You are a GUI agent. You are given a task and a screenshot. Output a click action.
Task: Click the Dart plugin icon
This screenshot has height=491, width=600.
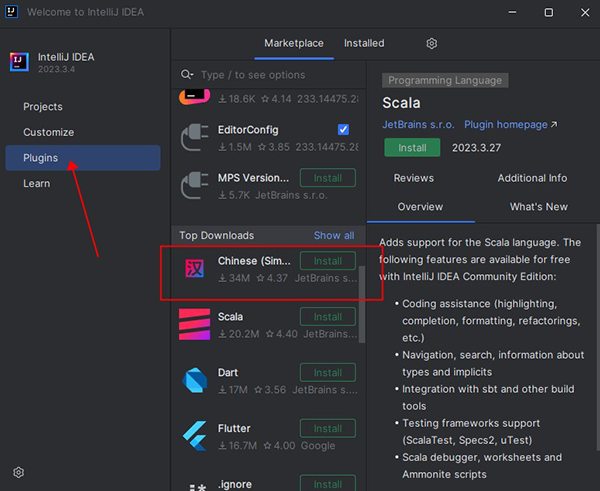(x=195, y=381)
